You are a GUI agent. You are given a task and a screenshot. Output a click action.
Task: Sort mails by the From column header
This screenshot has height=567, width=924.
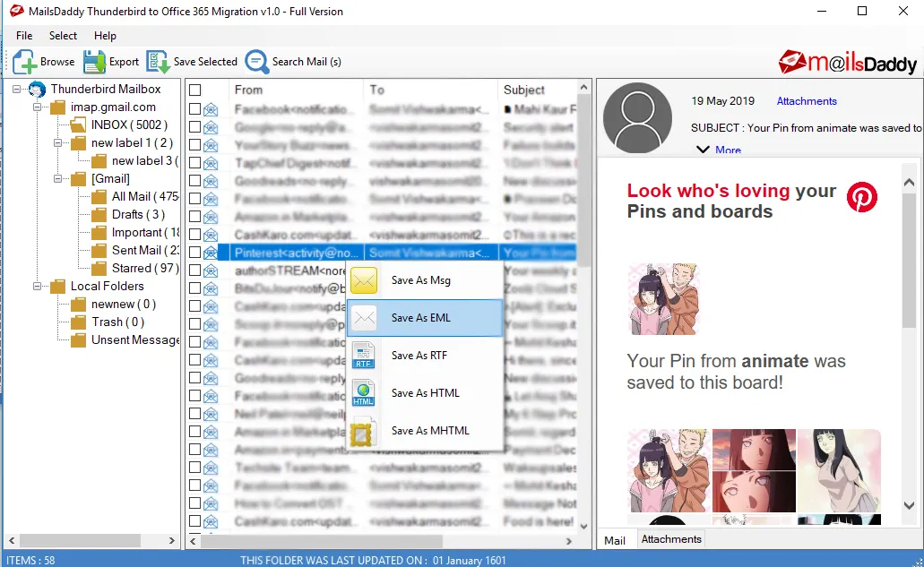point(296,90)
